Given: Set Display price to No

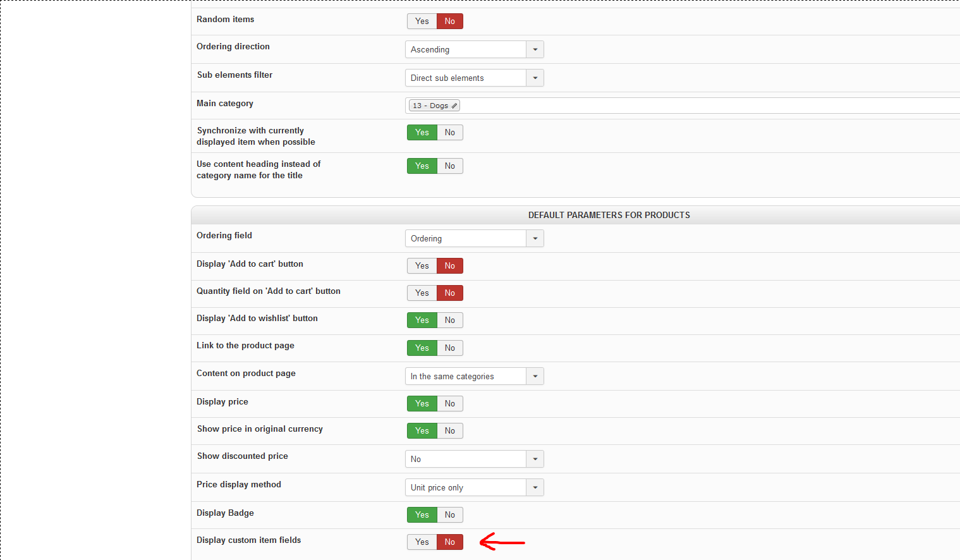Looking at the screenshot, I should (450, 404).
